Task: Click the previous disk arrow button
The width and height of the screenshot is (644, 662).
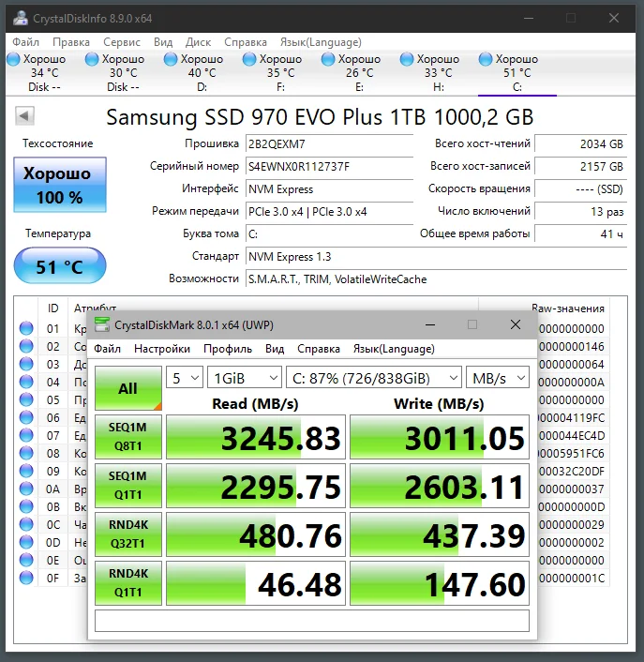Action: pos(24,115)
